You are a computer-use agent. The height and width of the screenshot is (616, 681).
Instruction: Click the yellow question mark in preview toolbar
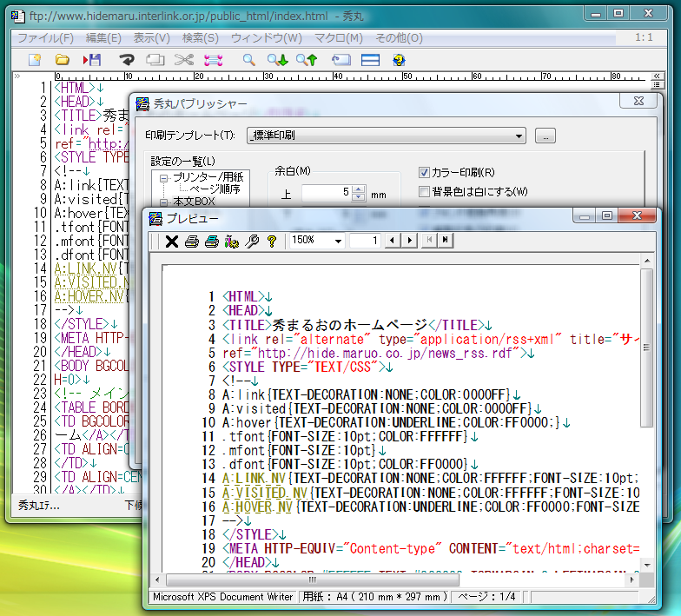click(x=272, y=242)
